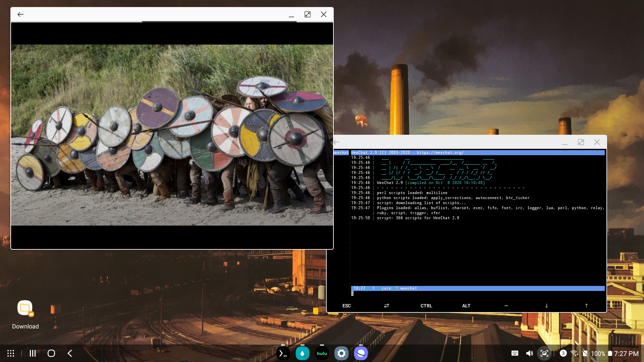Open the teal droplet app in taskbar
The width and height of the screenshot is (644, 362).
303,353
